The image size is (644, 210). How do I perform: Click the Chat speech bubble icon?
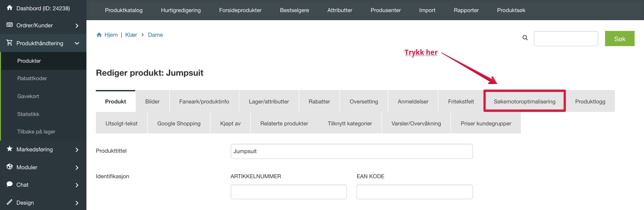[x=9, y=184]
